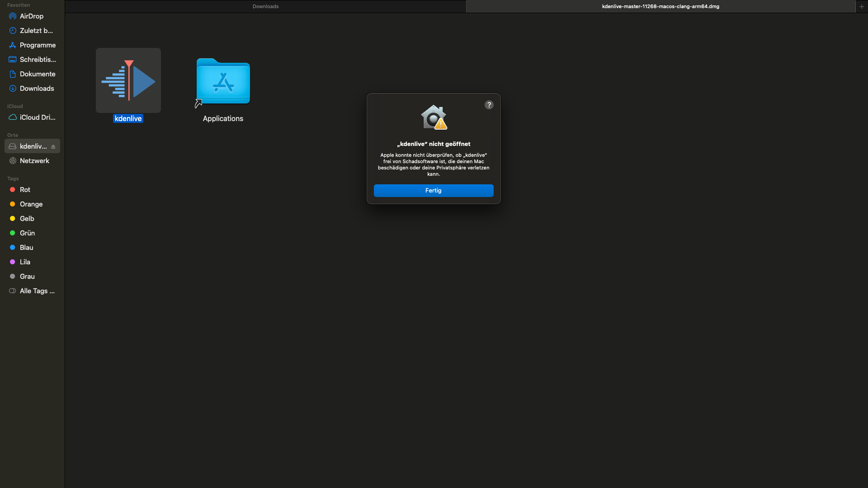Image resolution: width=868 pixels, height=488 pixels.
Task: Open AirDrop in the sidebar
Action: coord(31,16)
